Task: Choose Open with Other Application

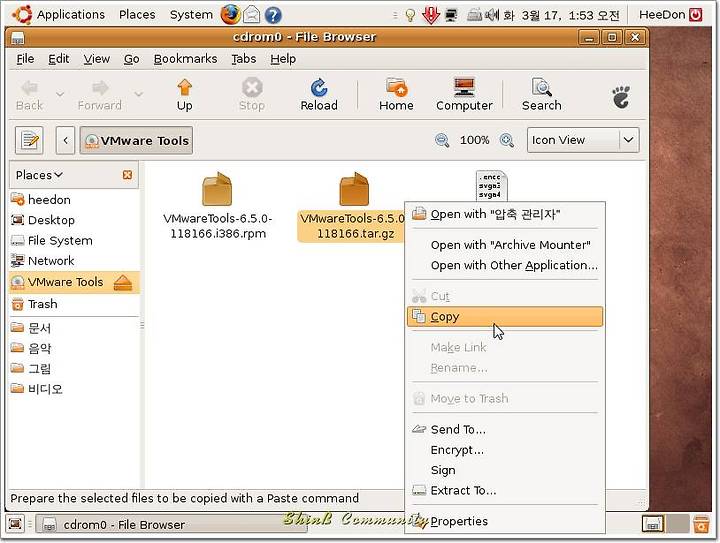Action: coord(505,265)
